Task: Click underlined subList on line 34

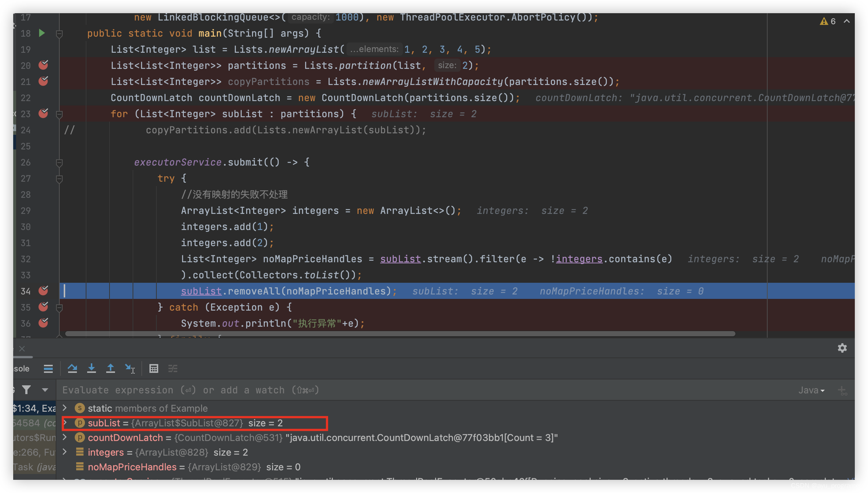Action: (x=201, y=291)
